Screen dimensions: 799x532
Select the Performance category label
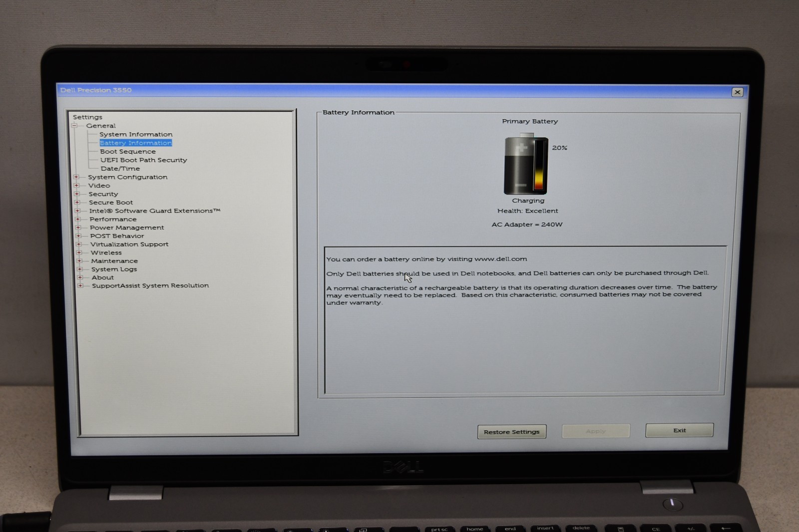pos(113,219)
